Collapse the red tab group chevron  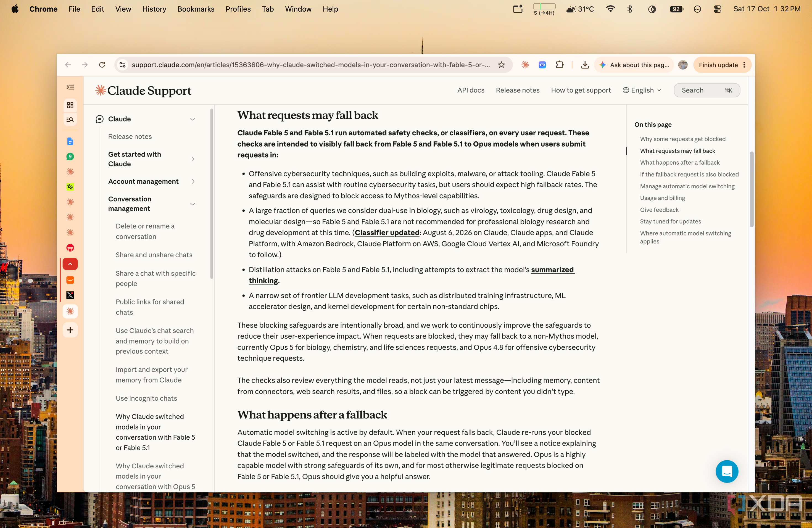(70, 264)
